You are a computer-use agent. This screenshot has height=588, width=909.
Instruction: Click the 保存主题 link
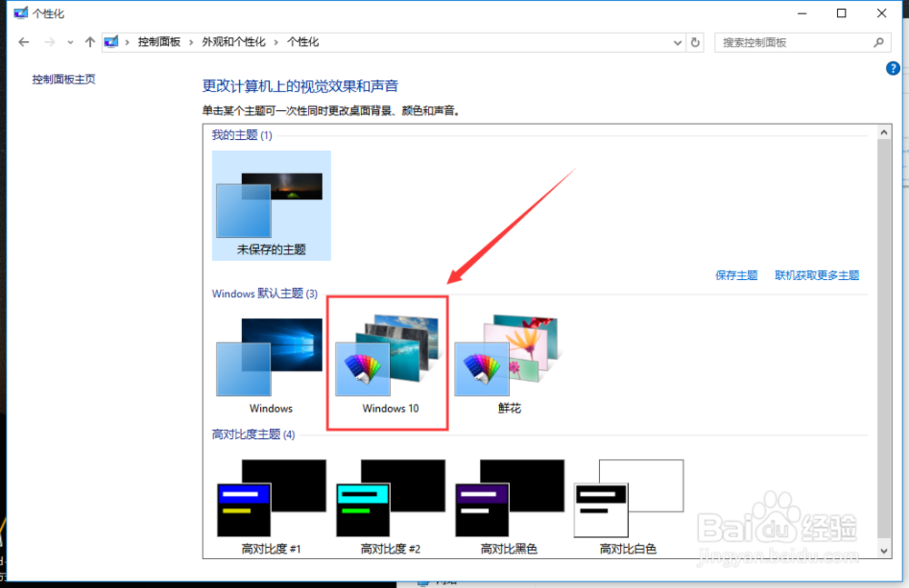736,274
